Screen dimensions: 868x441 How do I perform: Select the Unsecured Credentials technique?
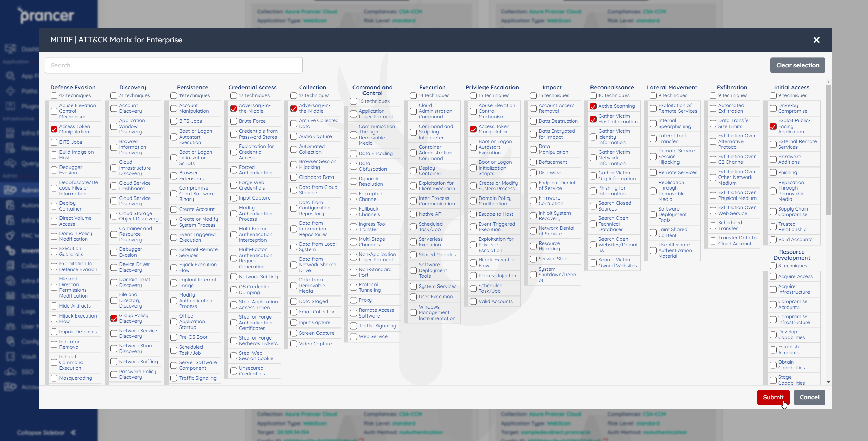click(x=234, y=371)
